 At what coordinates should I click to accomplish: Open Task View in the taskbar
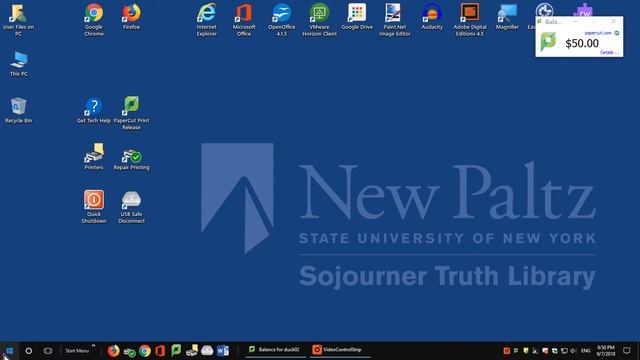coord(48,351)
